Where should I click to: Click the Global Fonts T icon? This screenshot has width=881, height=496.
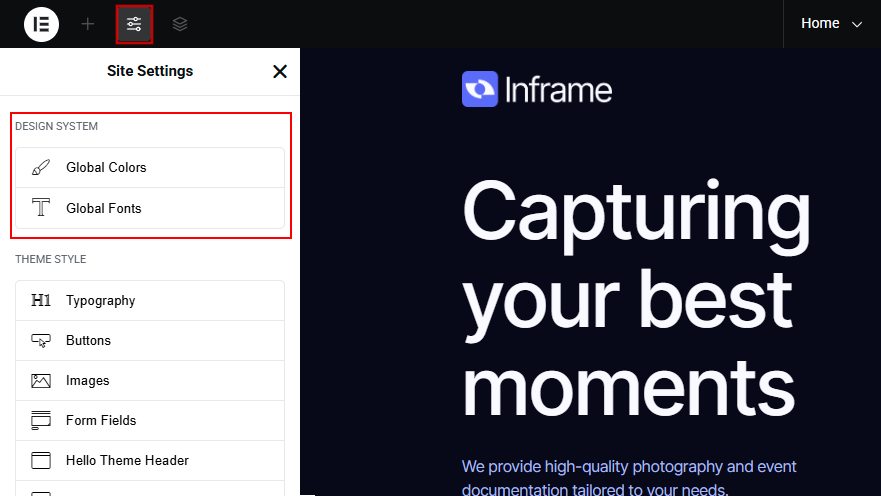point(41,208)
